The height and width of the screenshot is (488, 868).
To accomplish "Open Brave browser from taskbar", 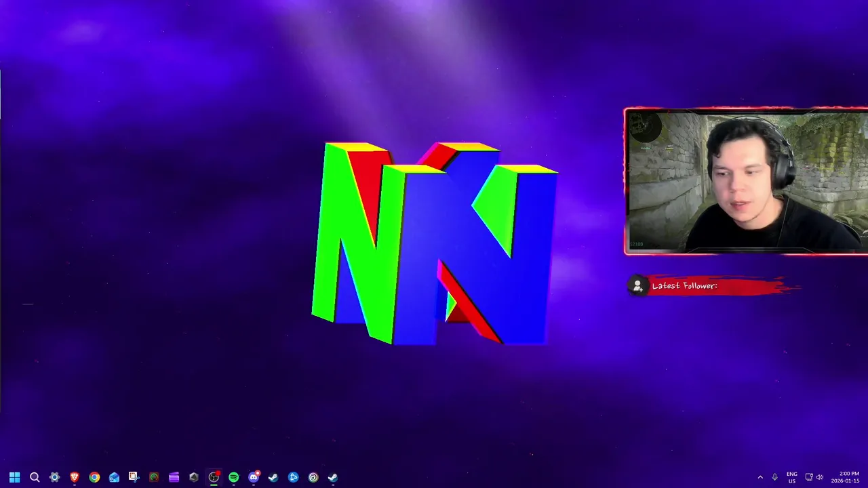I will coord(75,477).
